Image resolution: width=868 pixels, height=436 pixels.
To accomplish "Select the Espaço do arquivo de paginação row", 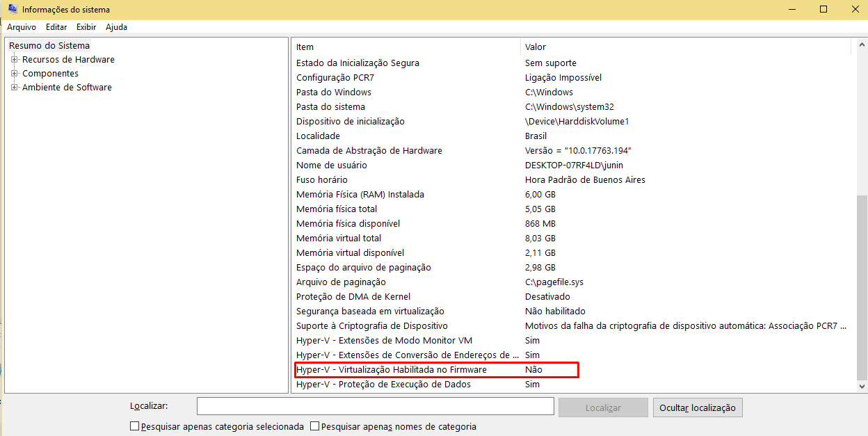I will 571,268.
